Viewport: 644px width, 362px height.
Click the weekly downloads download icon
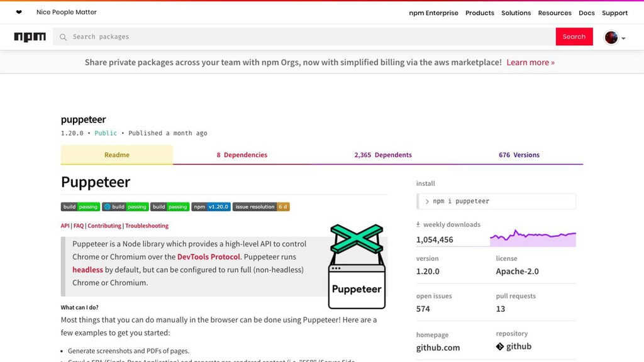click(x=418, y=224)
